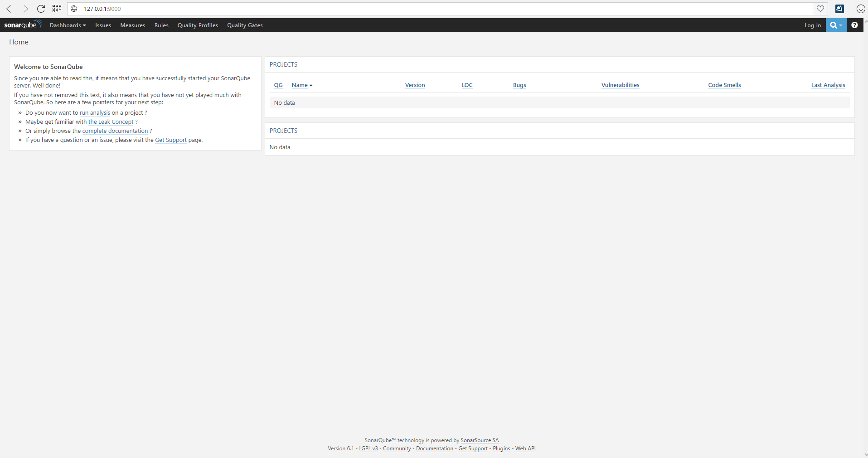The width and height of the screenshot is (868, 458).
Task: Sort projects by Version column
Action: pyautogui.click(x=415, y=85)
